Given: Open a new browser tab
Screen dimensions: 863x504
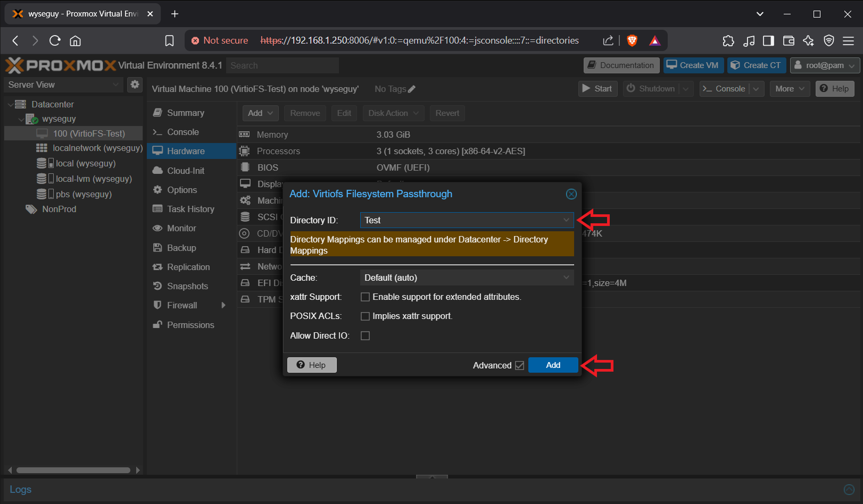Looking at the screenshot, I should click(175, 14).
